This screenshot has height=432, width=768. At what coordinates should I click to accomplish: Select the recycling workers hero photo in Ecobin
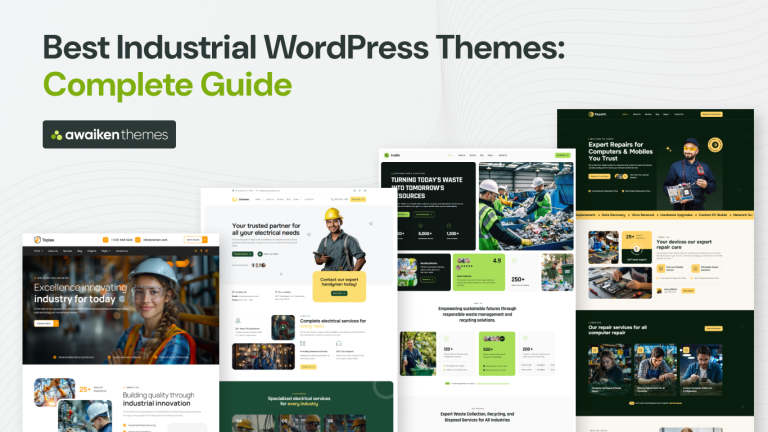tap(526, 206)
